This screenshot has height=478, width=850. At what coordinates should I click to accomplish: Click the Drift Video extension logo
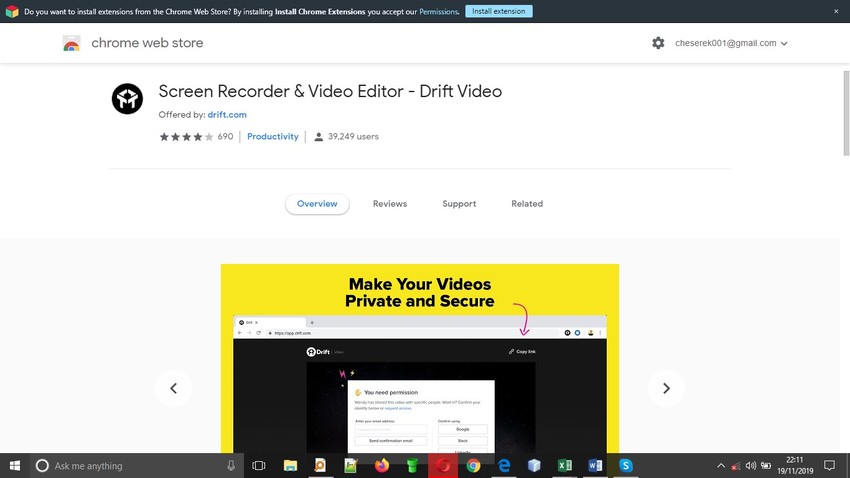127,99
